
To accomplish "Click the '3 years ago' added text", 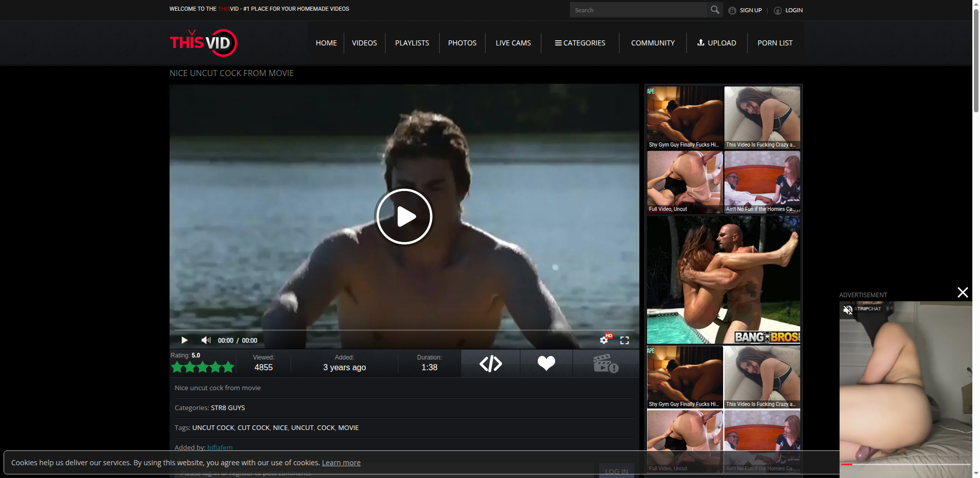I will tap(345, 367).
